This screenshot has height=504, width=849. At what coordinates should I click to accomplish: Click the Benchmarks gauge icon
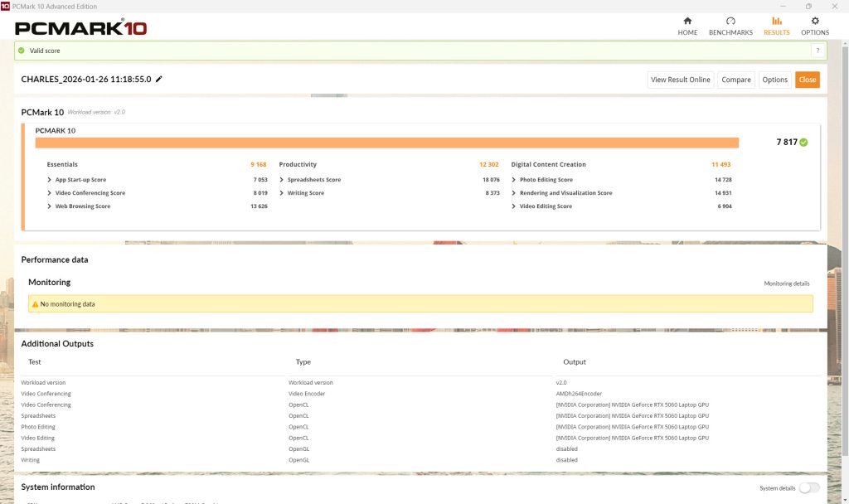click(730, 21)
